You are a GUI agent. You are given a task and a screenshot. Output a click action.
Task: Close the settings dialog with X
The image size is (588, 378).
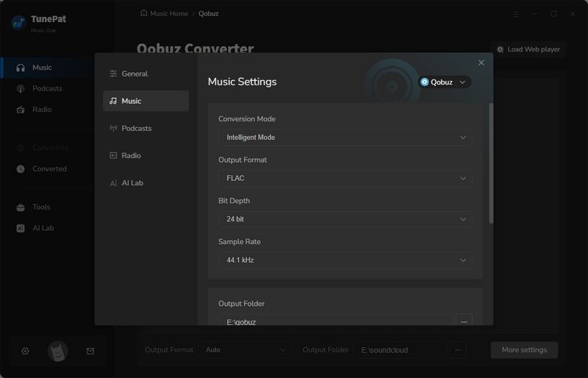pos(481,63)
